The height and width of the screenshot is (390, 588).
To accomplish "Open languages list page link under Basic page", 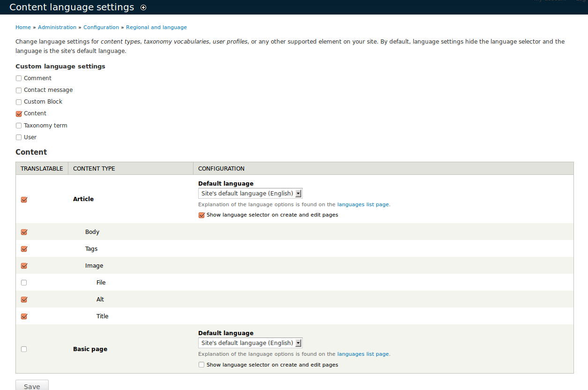I will (x=363, y=354).
